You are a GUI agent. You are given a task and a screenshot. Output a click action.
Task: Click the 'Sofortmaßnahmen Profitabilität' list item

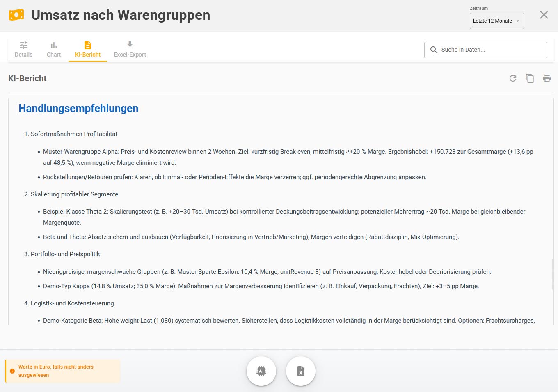pyautogui.click(x=74, y=134)
